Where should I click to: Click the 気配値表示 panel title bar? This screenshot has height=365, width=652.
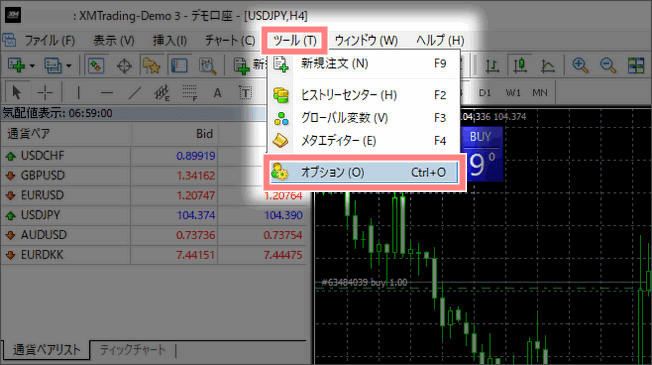(x=133, y=113)
